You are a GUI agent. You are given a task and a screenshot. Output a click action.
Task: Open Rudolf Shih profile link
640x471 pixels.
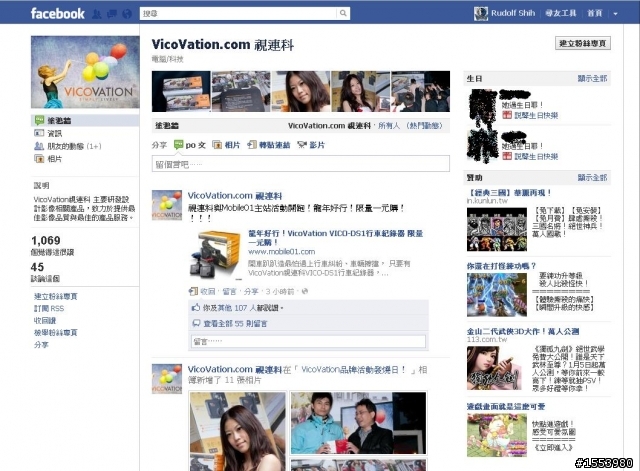pyautogui.click(x=513, y=13)
